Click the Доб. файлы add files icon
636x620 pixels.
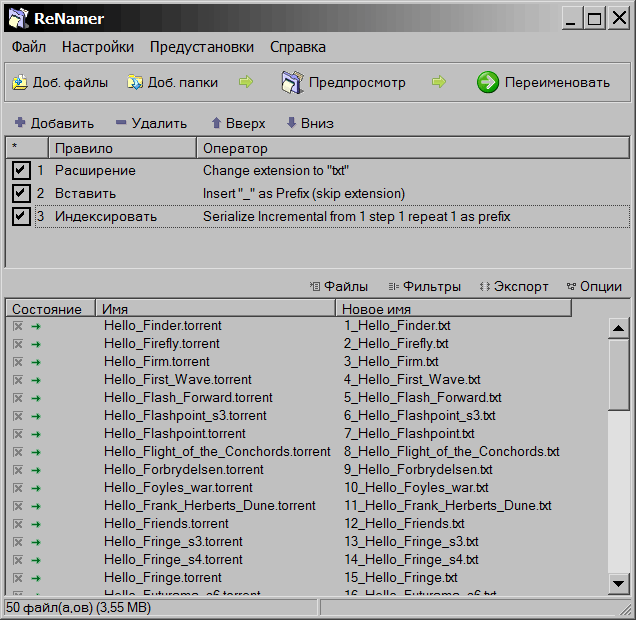tap(19, 83)
